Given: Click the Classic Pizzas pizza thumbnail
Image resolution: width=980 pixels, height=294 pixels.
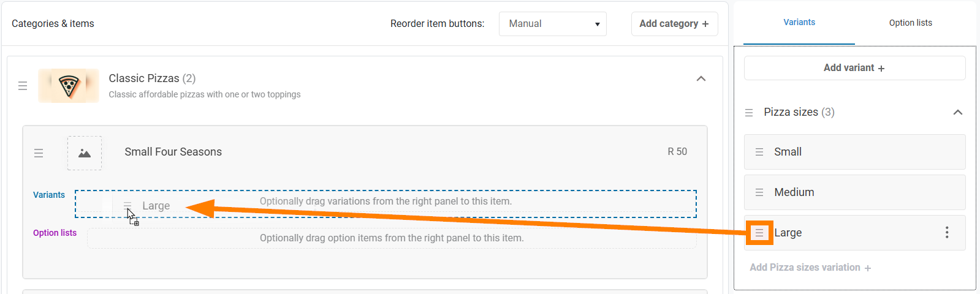Looking at the screenshot, I should click(69, 86).
